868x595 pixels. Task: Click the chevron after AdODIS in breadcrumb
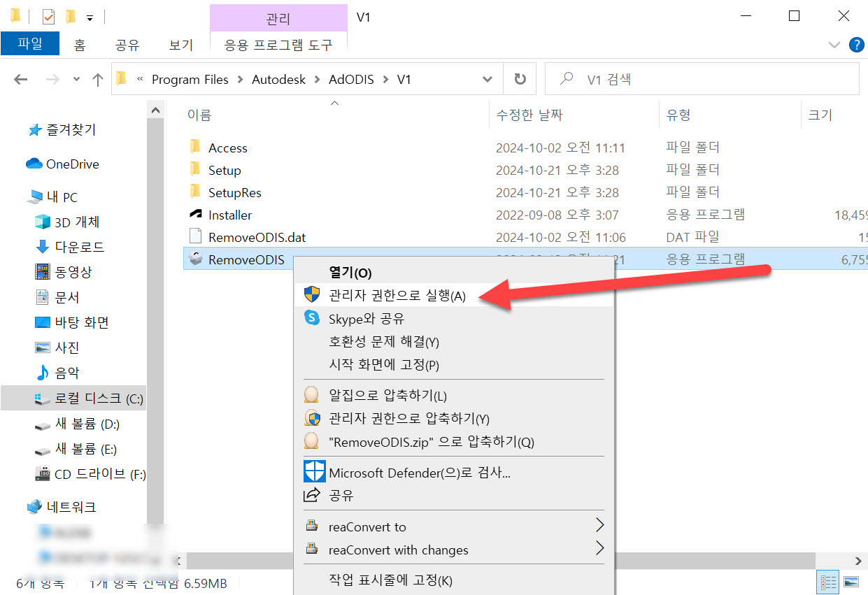(385, 80)
